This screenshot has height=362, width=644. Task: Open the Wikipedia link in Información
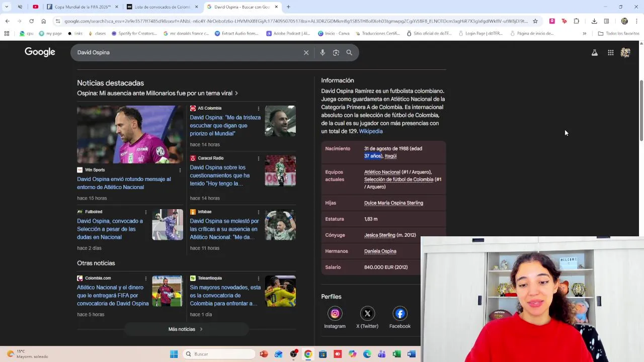pos(371,131)
